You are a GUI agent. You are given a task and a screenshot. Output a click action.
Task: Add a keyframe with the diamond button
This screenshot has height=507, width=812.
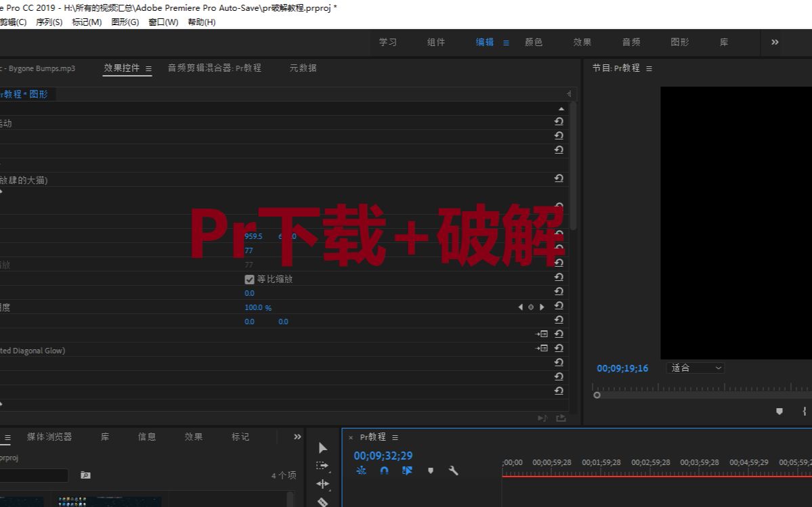point(531,307)
